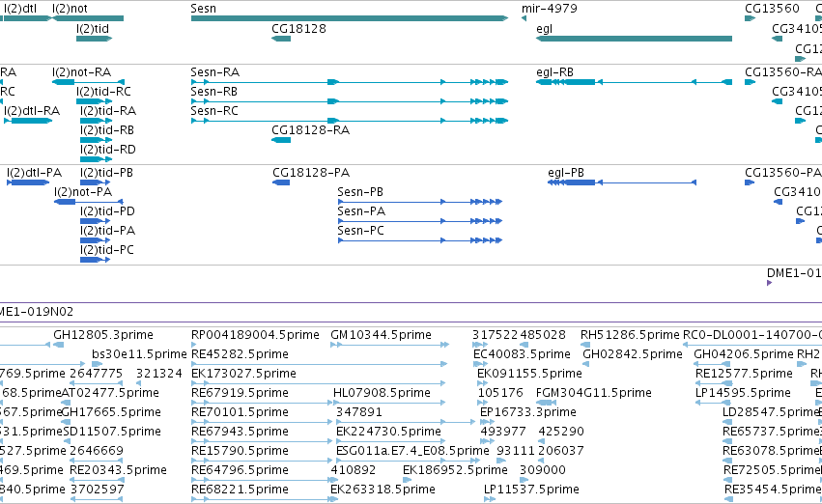Click the GH12805.3prime EST label
Image resolution: width=822 pixels, height=504 pixels.
click(x=103, y=335)
